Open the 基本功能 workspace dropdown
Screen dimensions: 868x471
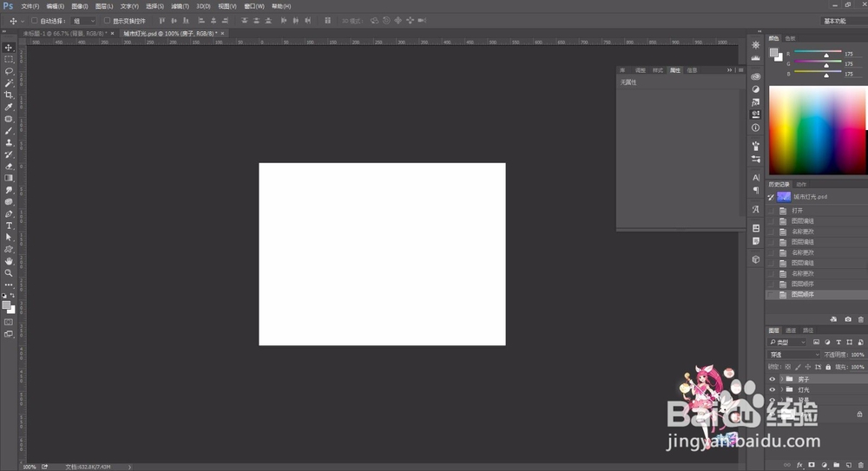pyautogui.click(x=843, y=21)
